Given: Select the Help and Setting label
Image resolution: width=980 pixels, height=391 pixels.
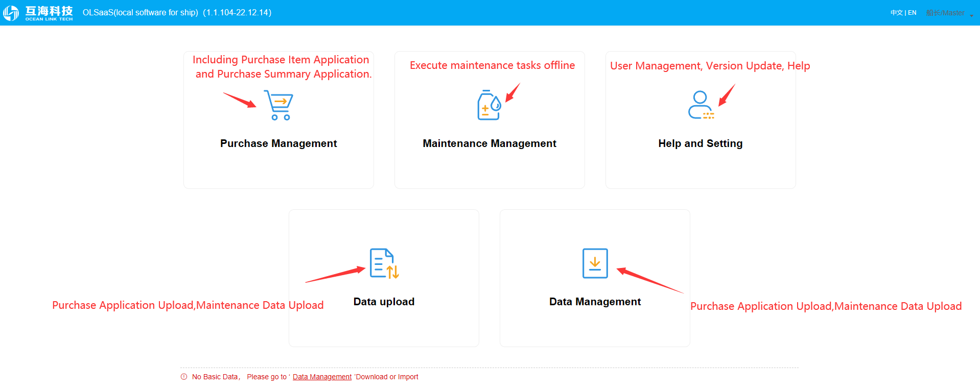Looking at the screenshot, I should [701, 143].
